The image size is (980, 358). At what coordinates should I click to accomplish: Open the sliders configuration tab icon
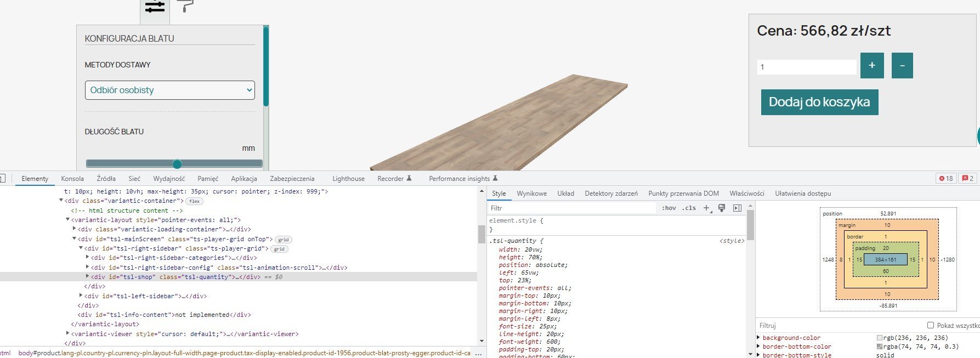pos(155,8)
